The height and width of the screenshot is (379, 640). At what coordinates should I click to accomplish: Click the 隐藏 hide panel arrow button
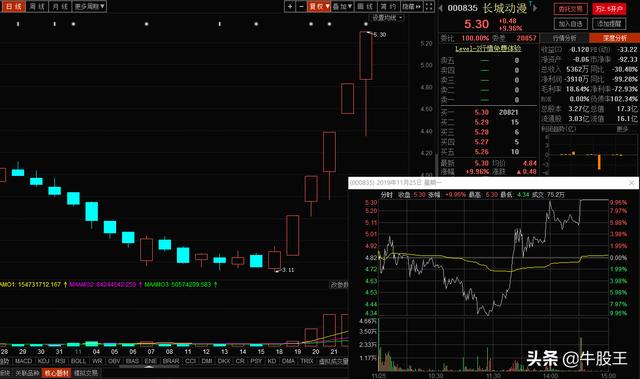tap(411, 7)
